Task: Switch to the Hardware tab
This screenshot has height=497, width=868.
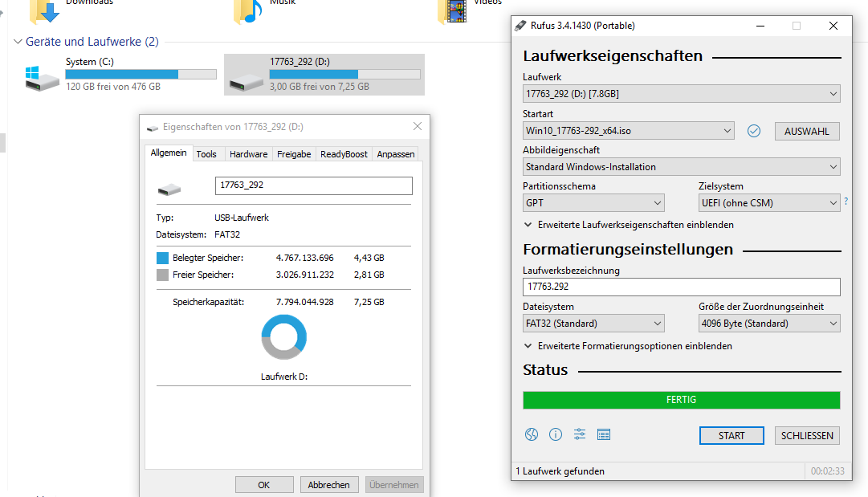Action: pyautogui.click(x=249, y=154)
